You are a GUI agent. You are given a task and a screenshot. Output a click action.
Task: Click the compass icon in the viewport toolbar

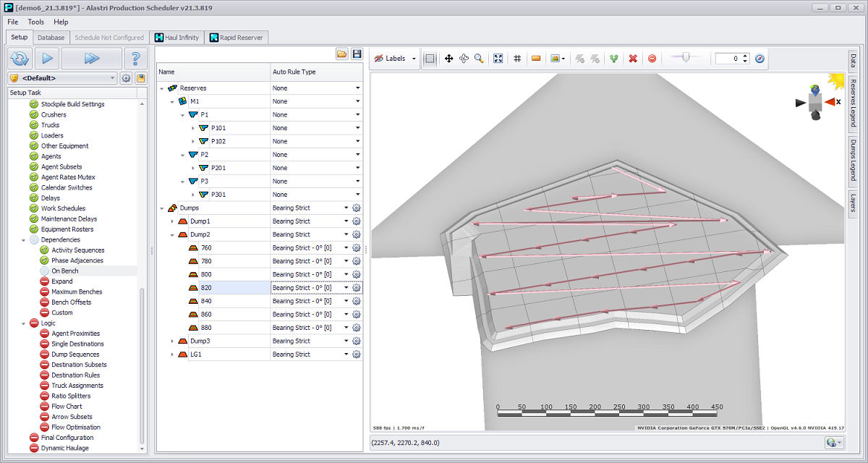pos(759,59)
